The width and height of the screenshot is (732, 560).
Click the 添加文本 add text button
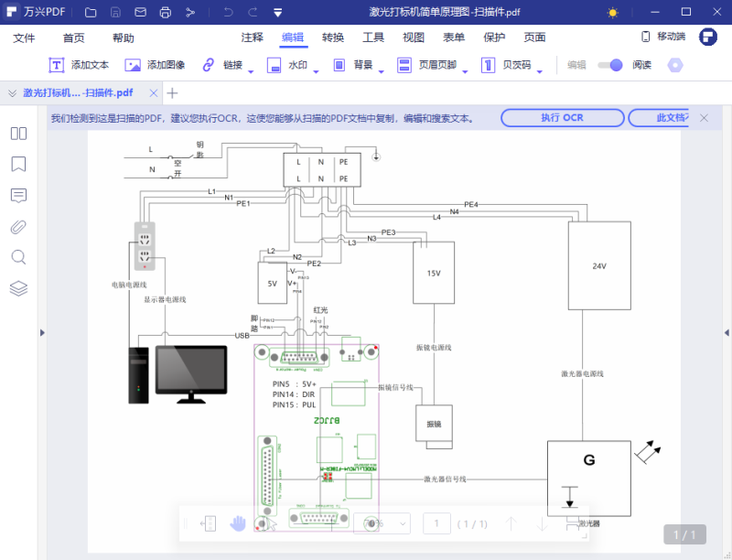(x=80, y=65)
